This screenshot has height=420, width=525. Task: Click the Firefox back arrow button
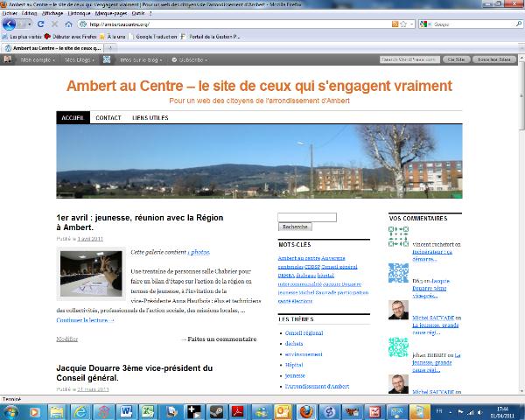tap(9, 24)
